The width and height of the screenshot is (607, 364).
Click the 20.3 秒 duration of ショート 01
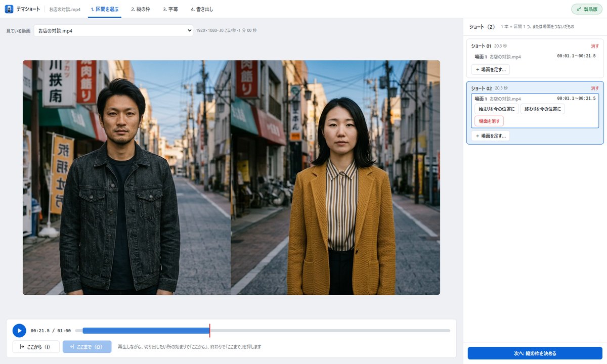coord(501,46)
